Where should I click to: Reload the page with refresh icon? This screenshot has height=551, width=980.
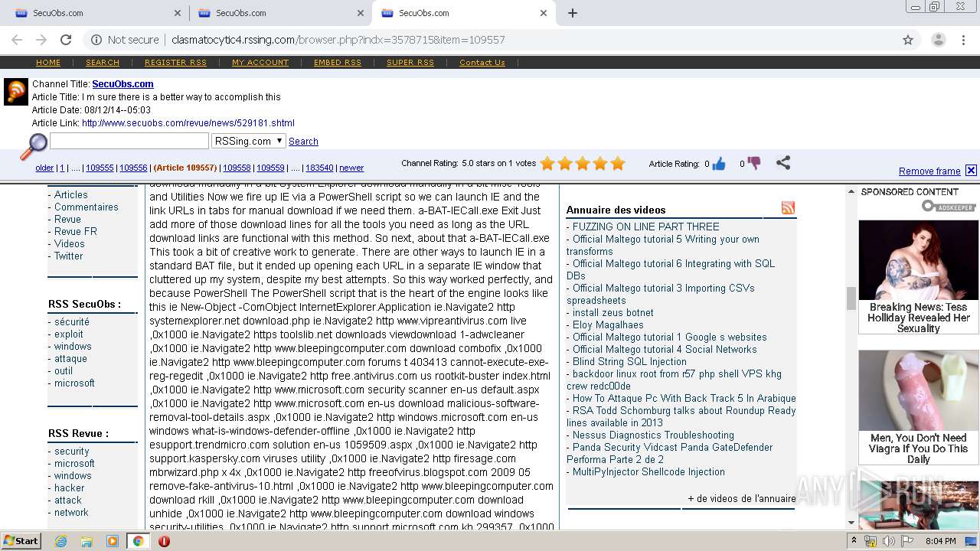(x=66, y=40)
